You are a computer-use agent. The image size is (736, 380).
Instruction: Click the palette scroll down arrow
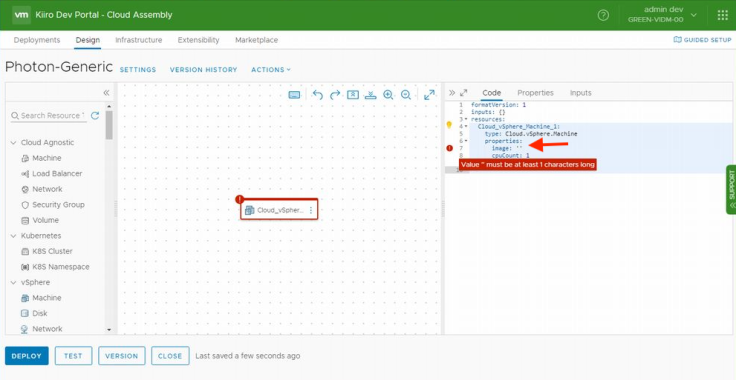pyautogui.click(x=109, y=330)
